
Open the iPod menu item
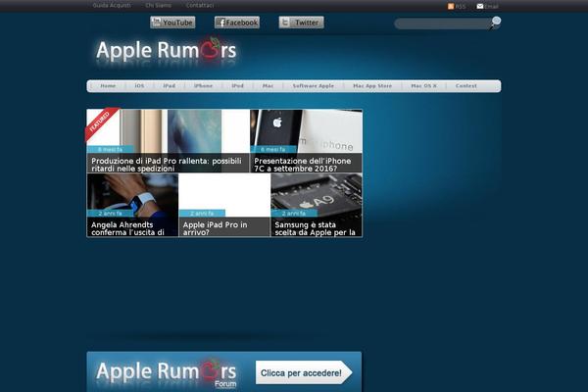[237, 86]
